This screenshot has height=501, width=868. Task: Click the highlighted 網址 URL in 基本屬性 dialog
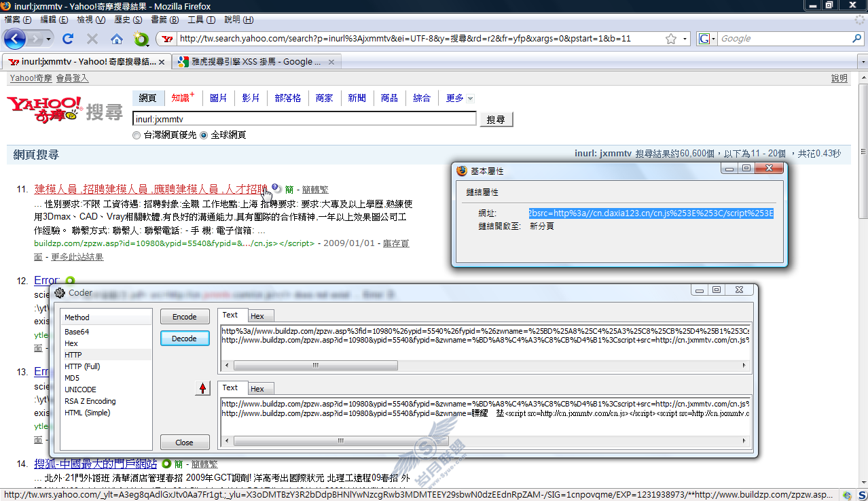[651, 213]
